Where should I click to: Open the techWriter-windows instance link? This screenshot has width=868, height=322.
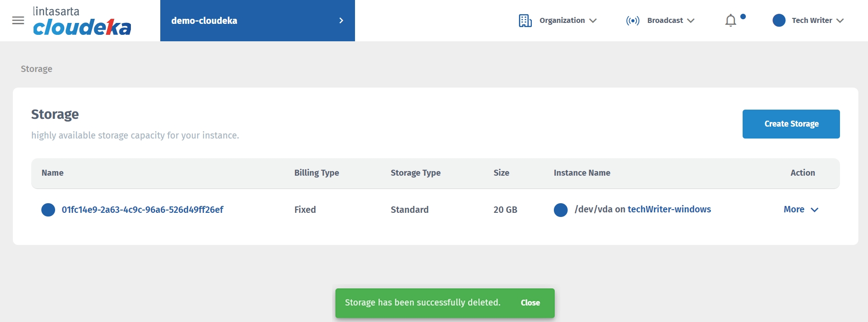pyautogui.click(x=669, y=210)
